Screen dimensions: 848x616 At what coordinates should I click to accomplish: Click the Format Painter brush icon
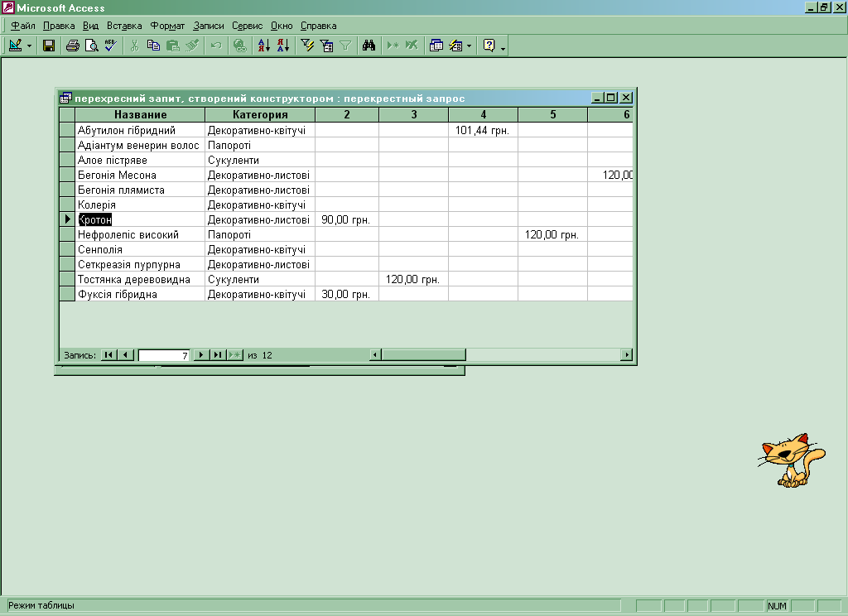coord(192,46)
